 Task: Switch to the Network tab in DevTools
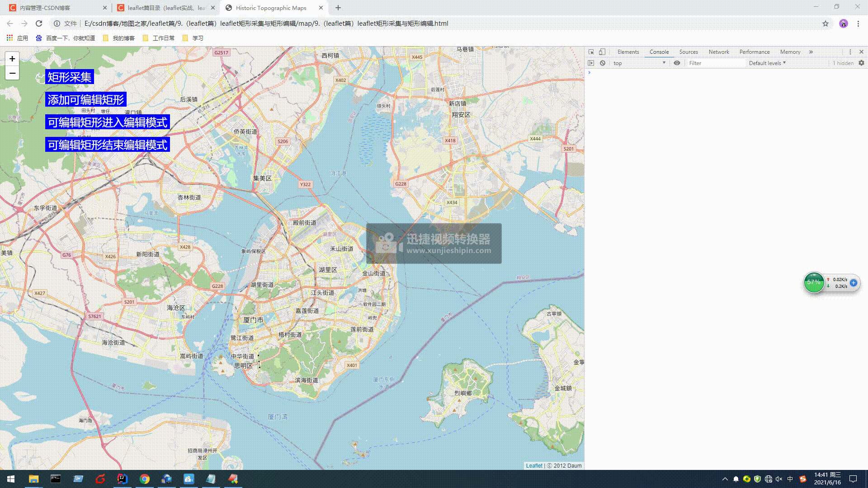[x=718, y=52]
